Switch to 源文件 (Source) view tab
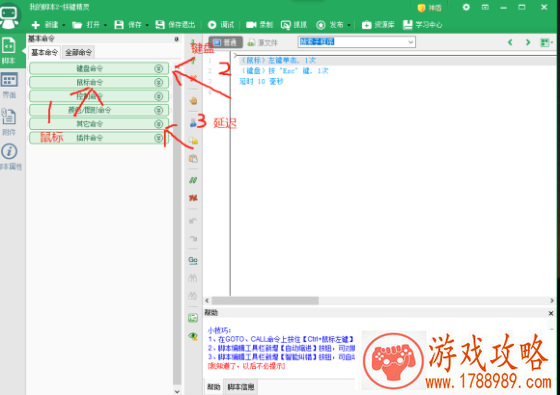 pos(262,43)
